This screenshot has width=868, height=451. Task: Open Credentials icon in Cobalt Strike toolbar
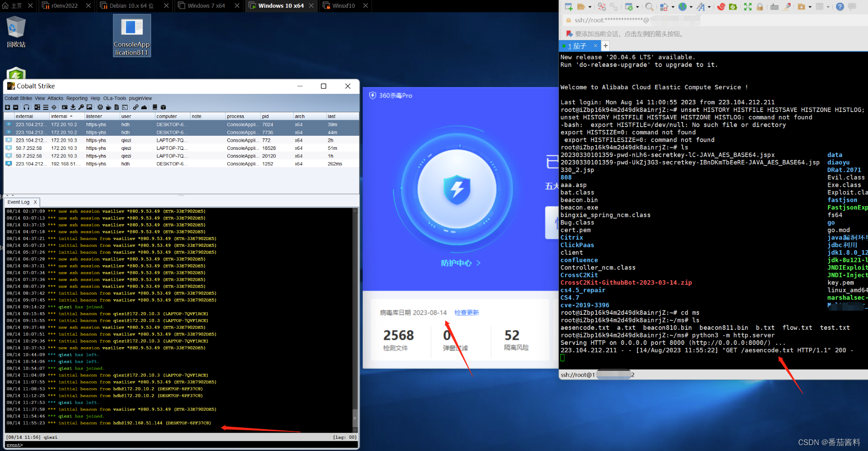tap(65, 108)
